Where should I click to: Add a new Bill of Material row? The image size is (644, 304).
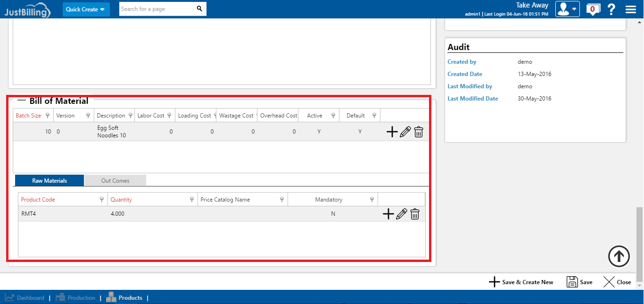[392, 132]
